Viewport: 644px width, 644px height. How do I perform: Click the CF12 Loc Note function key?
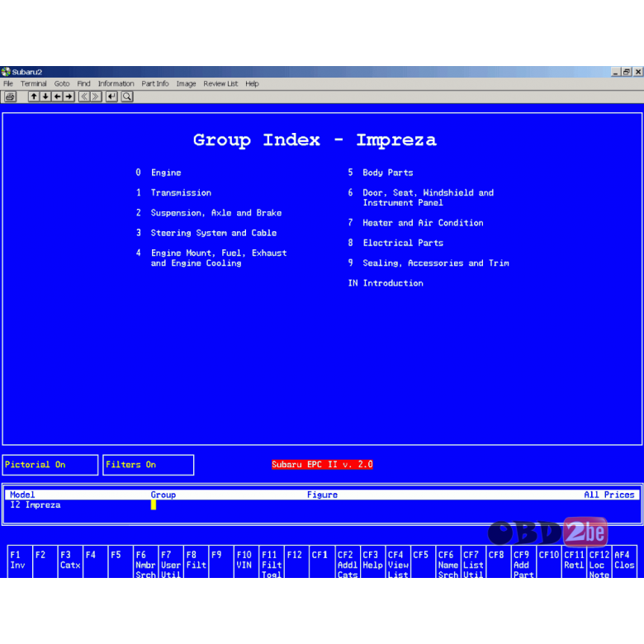point(599,561)
